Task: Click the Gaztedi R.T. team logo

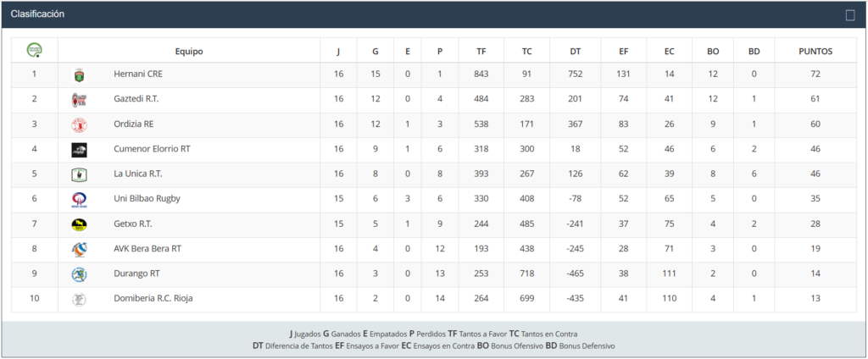Action: [79, 100]
